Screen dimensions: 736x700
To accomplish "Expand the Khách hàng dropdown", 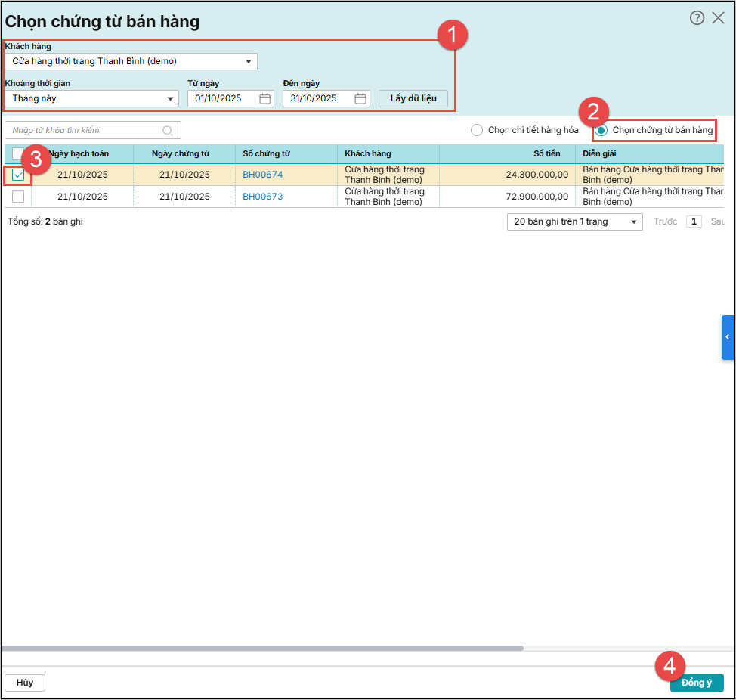I will (x=249, y=61).
